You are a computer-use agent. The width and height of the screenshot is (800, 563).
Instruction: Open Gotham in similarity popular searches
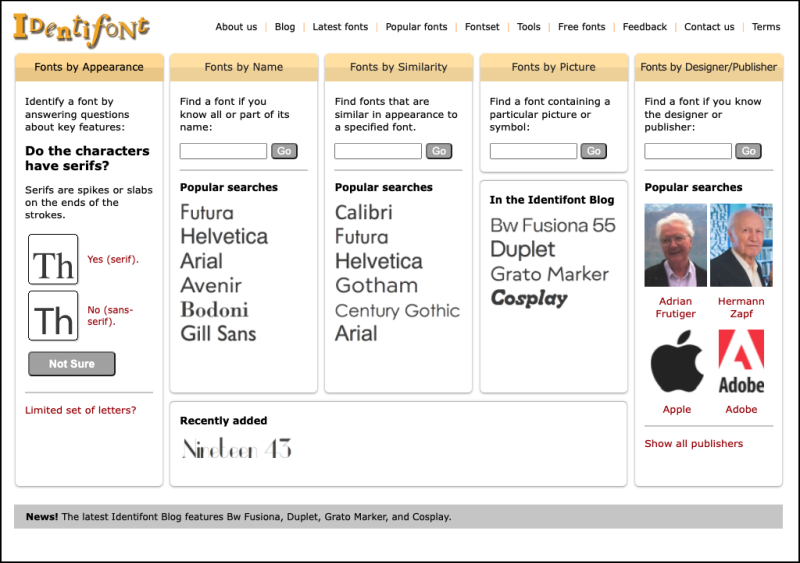(x=377, y=285)
